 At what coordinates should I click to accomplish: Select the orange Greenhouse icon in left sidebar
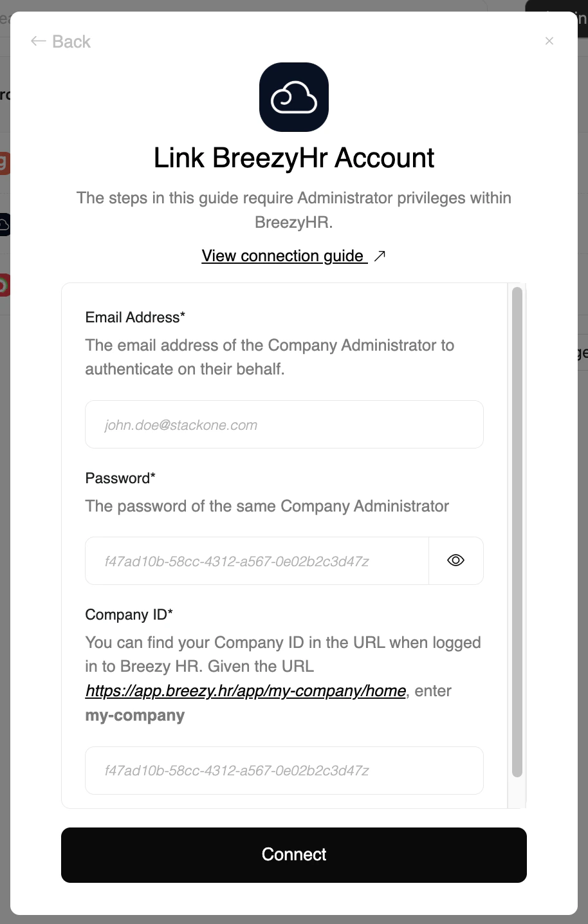tap(5, 163)
